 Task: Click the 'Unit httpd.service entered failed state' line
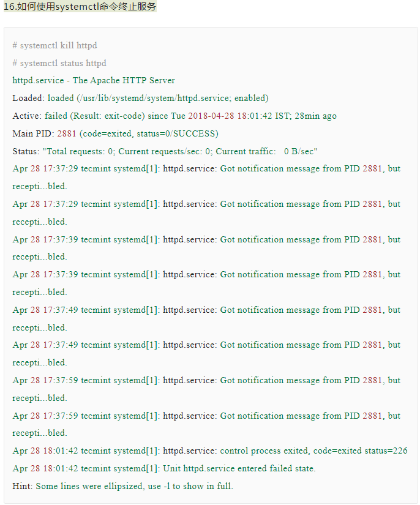239,468
